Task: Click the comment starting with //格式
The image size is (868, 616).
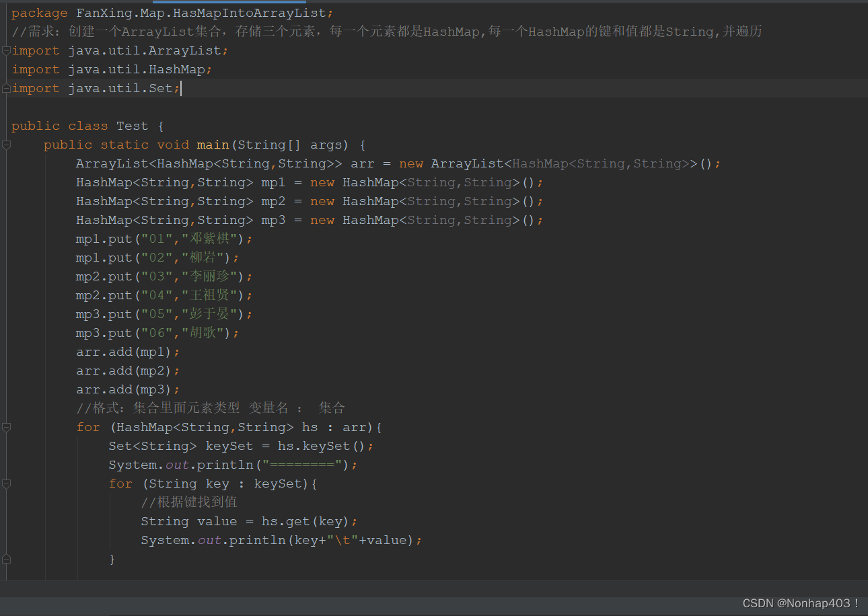Action: (x=211, y=408)
